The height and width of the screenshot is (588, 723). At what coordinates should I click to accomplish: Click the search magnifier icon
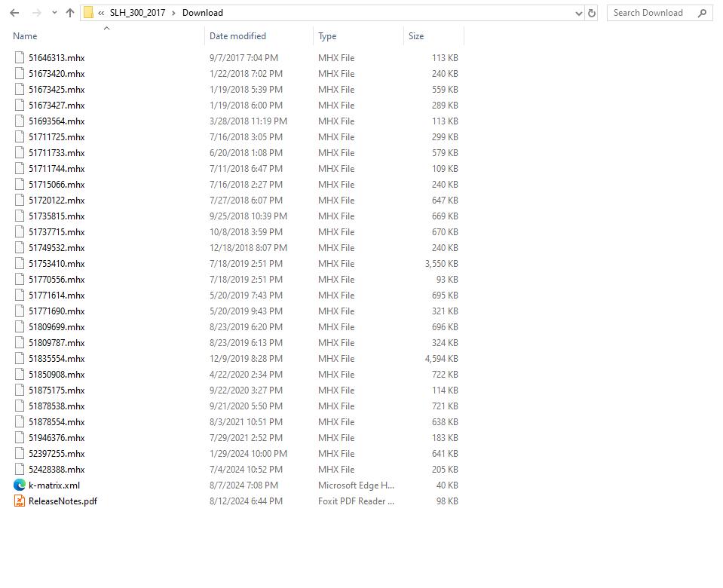coord(702,13)
